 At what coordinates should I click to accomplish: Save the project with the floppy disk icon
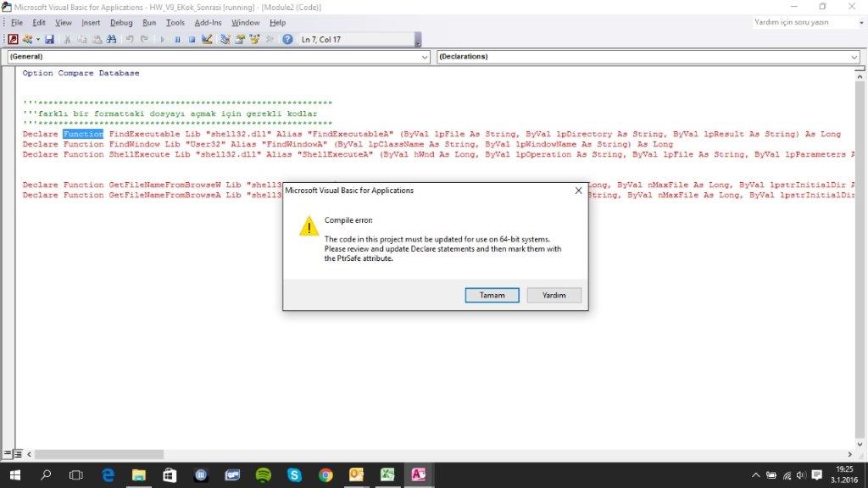pos(50,40)
